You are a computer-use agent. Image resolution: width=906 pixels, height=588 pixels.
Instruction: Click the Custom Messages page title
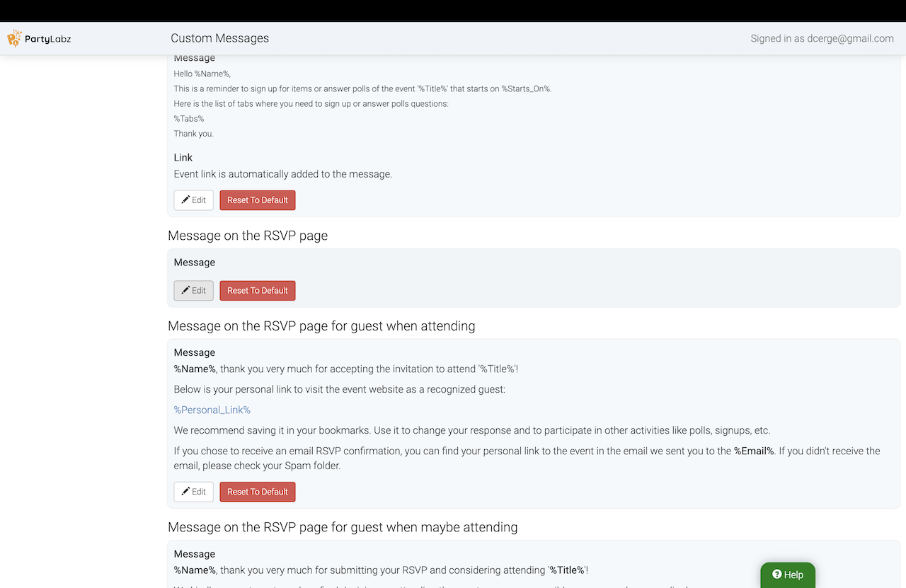click(x=219, y=38)
